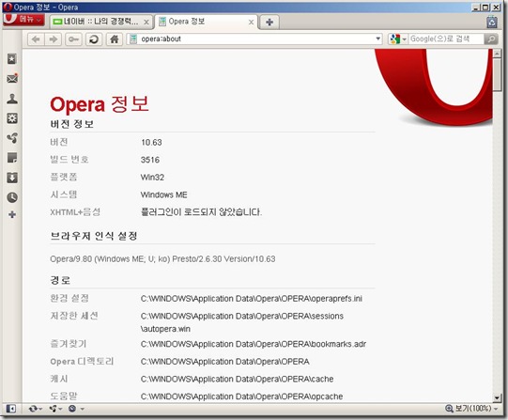
Task: Click the search magnifier button
Action: (x=491, y=39)
